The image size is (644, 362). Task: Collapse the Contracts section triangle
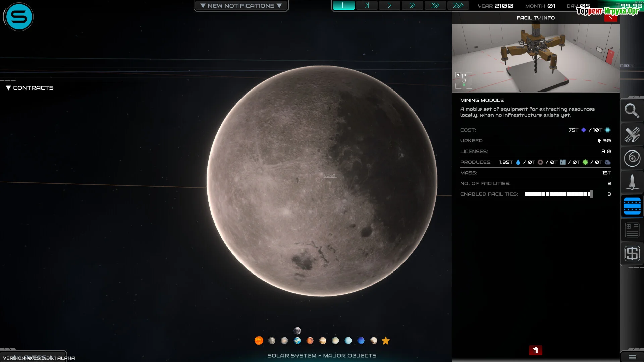click(x=8, y=88)
